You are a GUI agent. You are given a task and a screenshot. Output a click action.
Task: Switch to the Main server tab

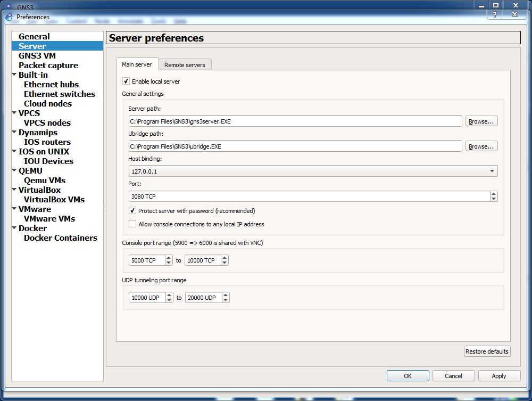(137, 64)
